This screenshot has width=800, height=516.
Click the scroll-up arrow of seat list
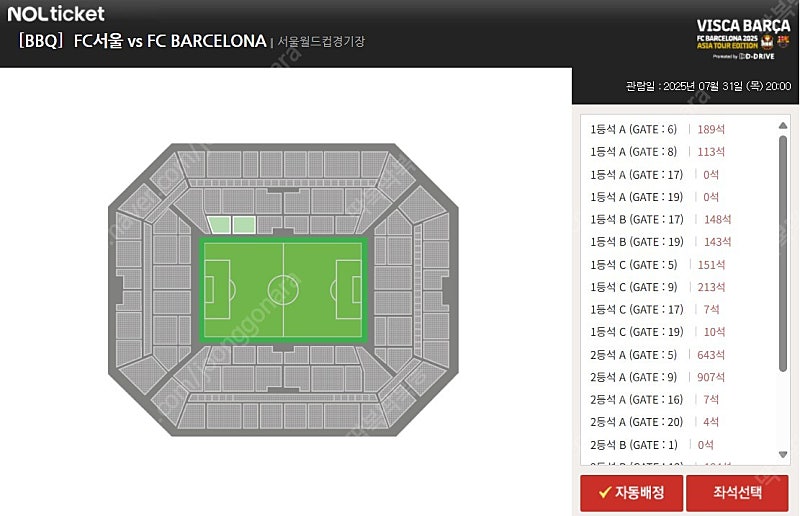(783, 126)
